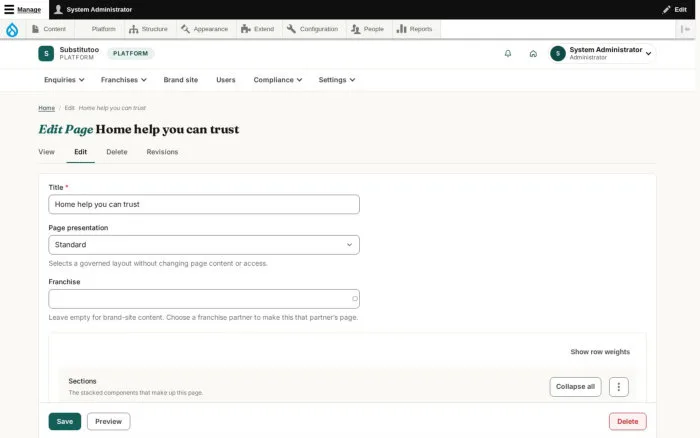Focus the Franchise input field
This screenshot has width=700, height=438.
tap(204, 299)
